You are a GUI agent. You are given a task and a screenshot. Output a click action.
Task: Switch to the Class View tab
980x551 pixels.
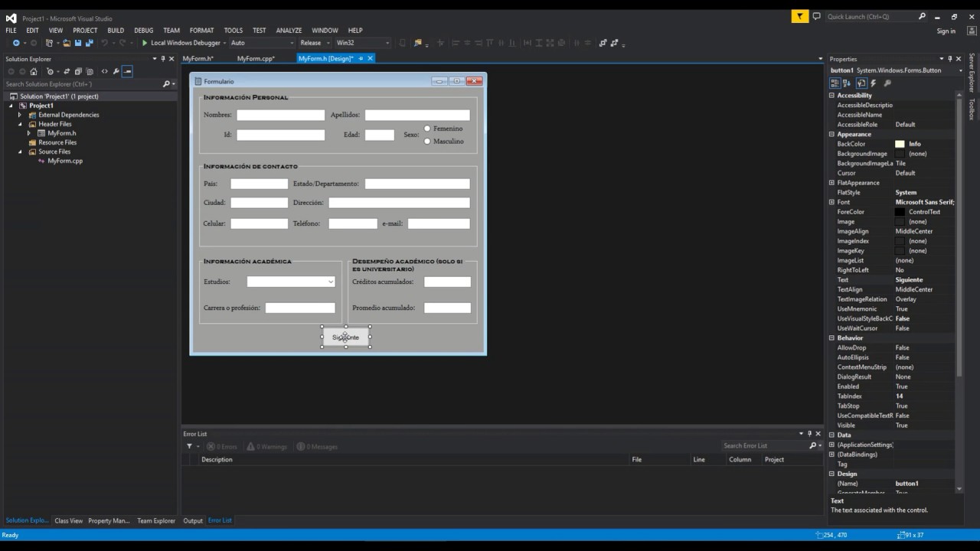coord(68,521)
